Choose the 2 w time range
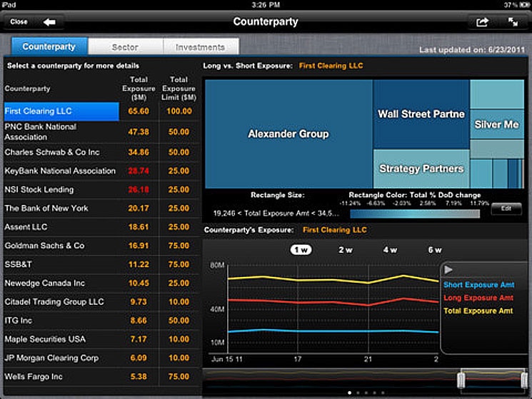 point(346,250)
